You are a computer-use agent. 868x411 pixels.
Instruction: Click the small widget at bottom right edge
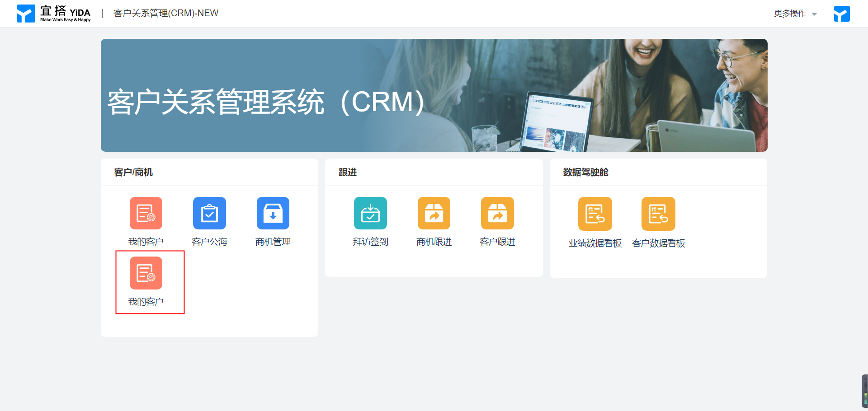point(865,391)
